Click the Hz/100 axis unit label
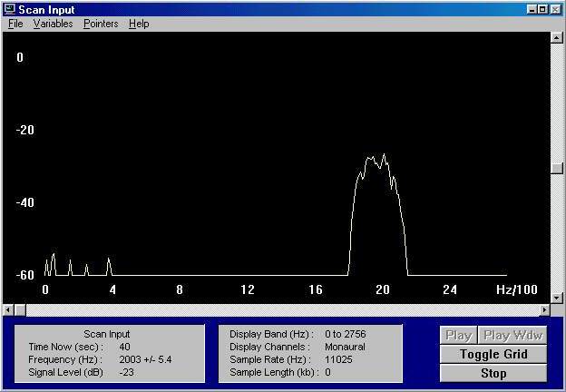566x392 pixels. [516, 289]
